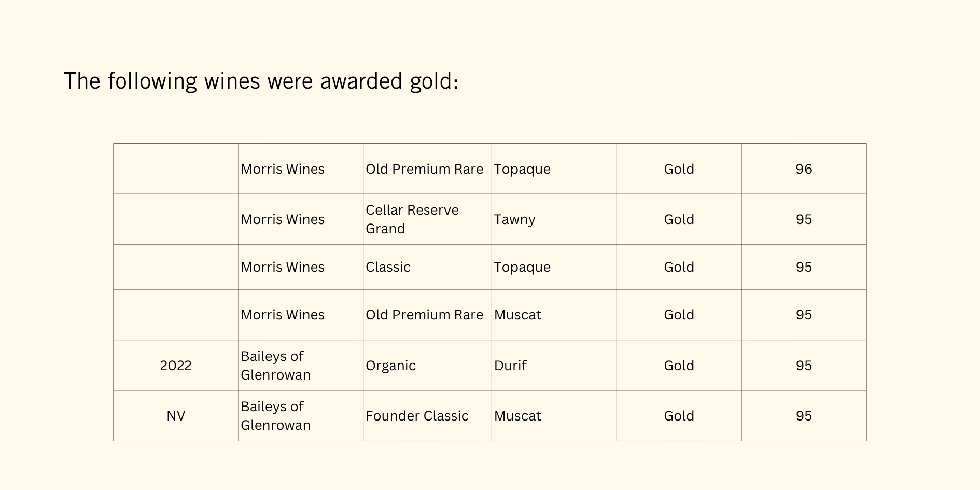This screenshot has width=980, height=490.
Task: Click the Cellar Reserve Grand cell
Action: [x=427, y=219]
